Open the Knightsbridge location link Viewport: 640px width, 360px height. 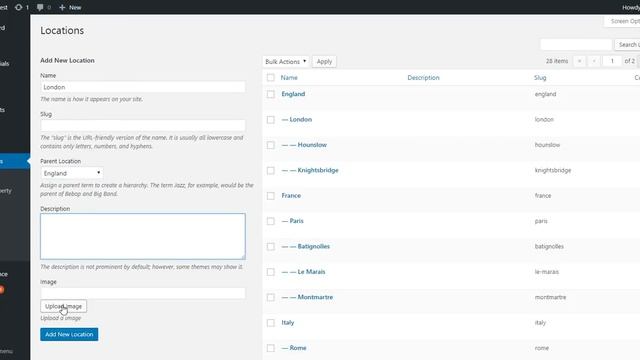click(x=318, y=170)
